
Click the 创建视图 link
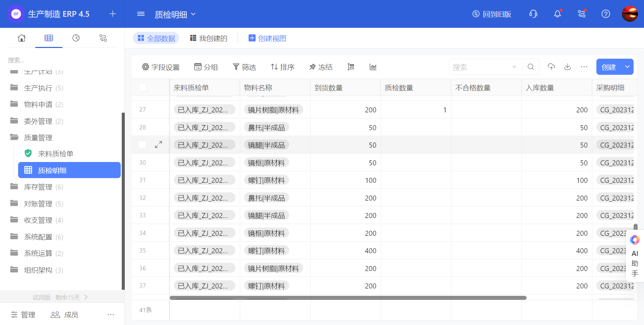(x=267, y=39)
